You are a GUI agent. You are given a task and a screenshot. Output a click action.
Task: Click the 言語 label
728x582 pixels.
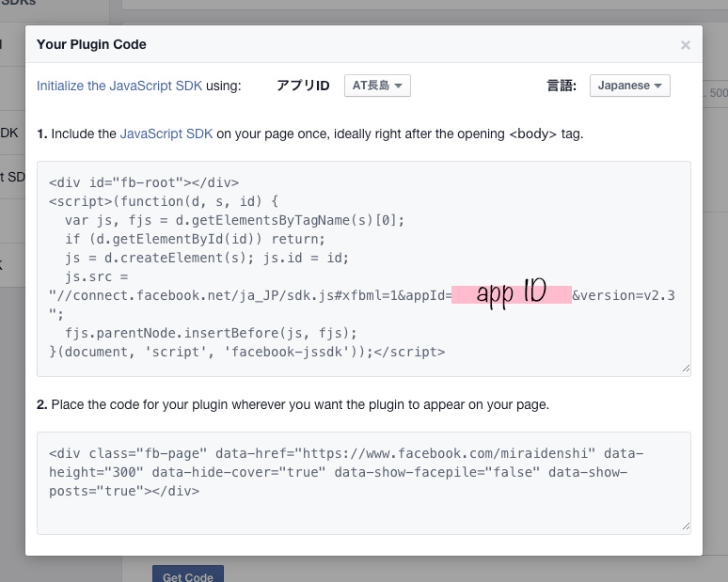click(562, 86)
